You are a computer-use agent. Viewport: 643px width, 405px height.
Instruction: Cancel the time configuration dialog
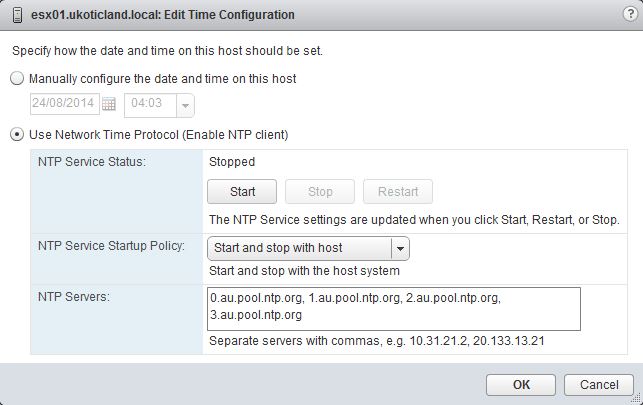pyautogui.click(x=599, y=385)
